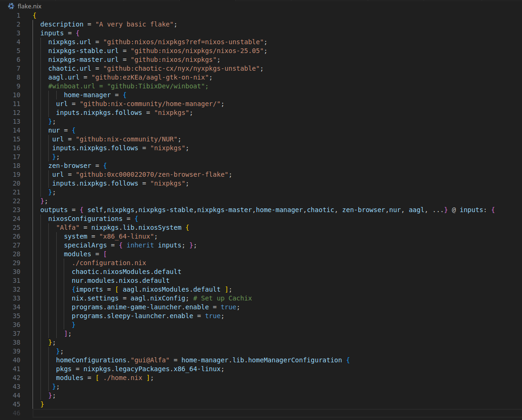Click chaotic.nixosModules.default on line 30
Viewport: 522px width, 420px height.
tap(126, 272)
